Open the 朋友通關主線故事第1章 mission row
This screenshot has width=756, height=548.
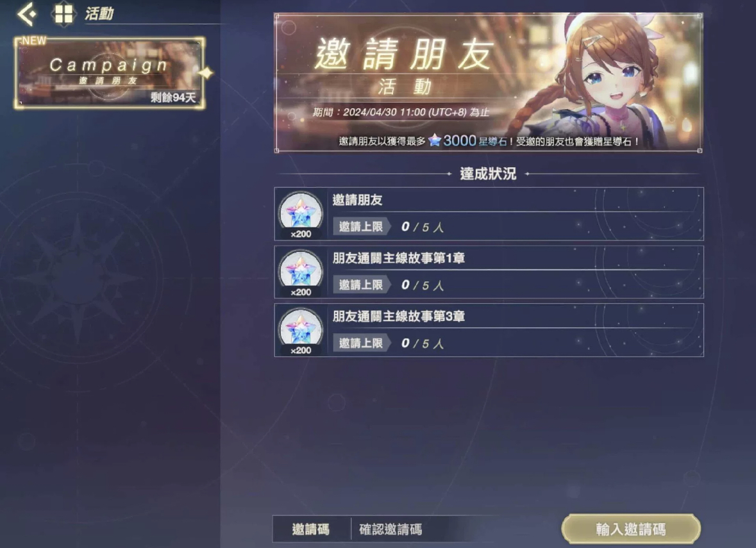(489, 272)
